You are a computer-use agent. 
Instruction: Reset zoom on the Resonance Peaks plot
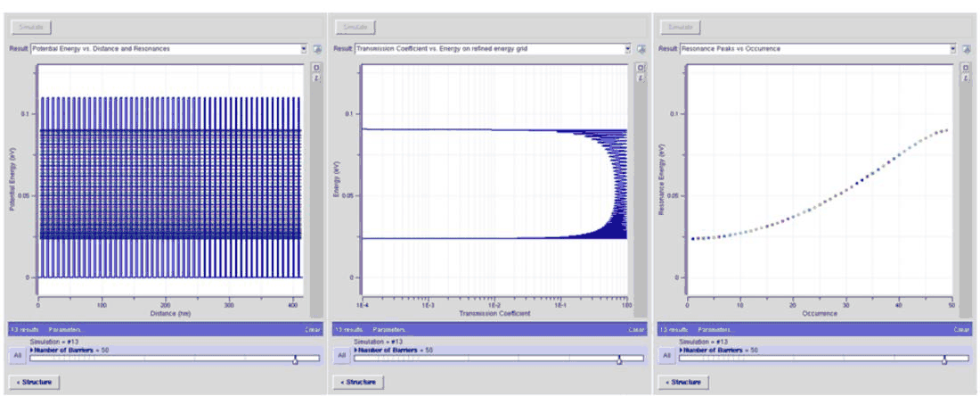click(x=965, y=68)
